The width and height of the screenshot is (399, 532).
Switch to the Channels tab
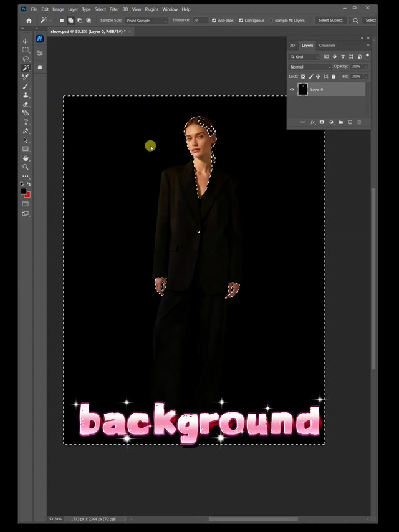(327, 46)
